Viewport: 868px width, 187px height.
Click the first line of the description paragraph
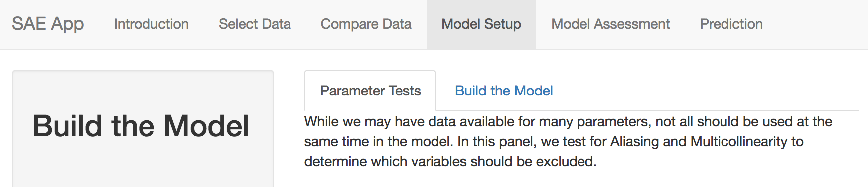(568, 122)
